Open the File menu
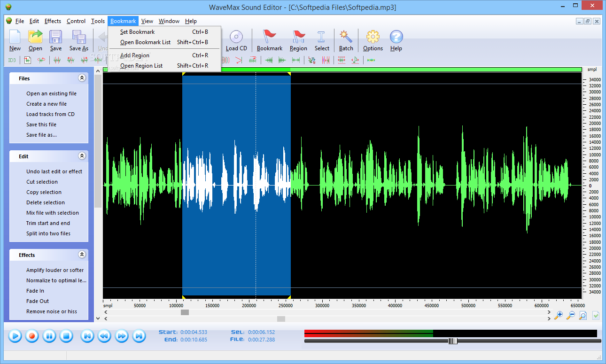The height and width of the screenshot is (364, 606). point(20,21)
